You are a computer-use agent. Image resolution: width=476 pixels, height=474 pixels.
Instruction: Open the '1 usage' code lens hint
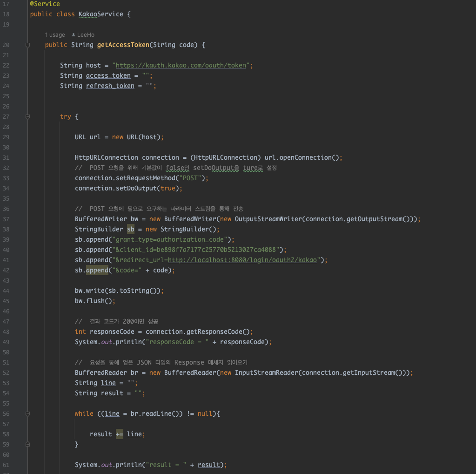tap(55, 35)
